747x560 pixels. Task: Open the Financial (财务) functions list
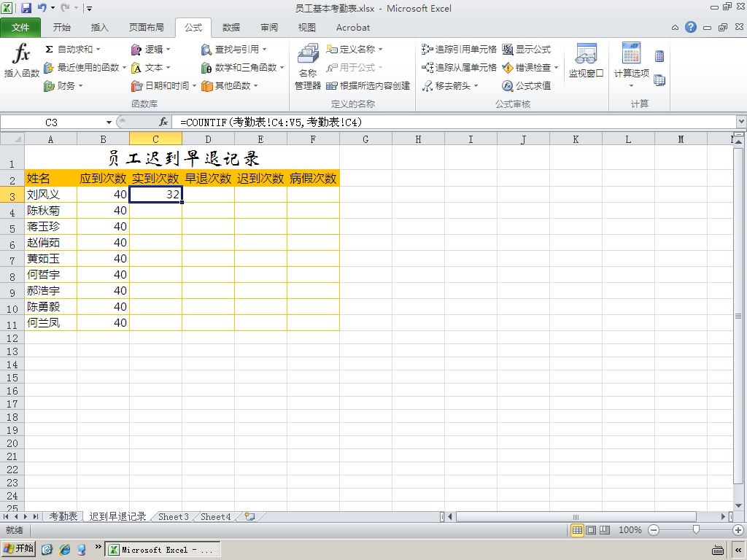click(63, 86)
